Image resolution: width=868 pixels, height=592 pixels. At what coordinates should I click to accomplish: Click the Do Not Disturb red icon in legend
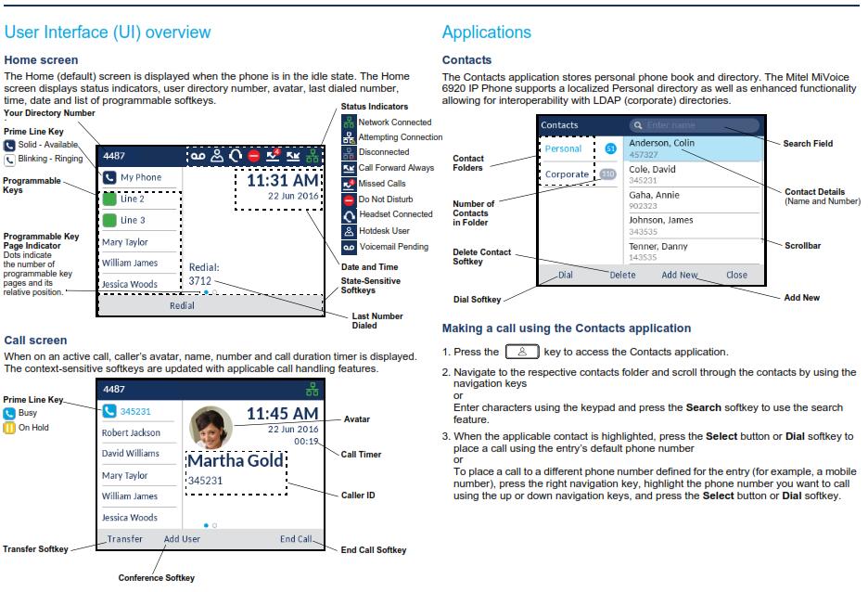point(349,199)
